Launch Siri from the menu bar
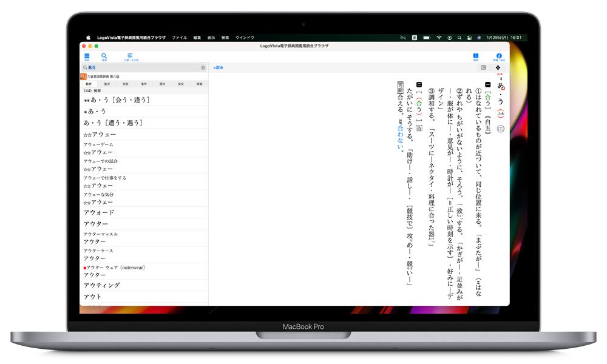This screenshot has height=364, width=607. [x=480, y=38]
